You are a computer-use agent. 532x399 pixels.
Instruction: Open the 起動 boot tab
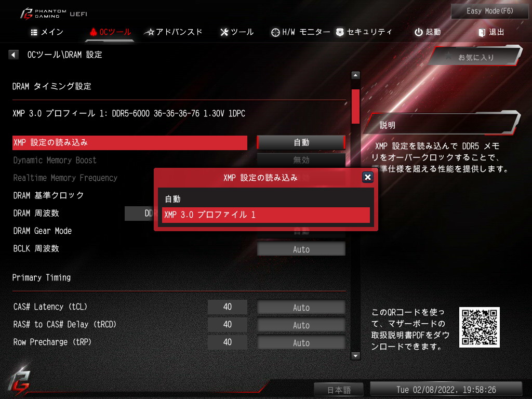[x=428, y=32]
